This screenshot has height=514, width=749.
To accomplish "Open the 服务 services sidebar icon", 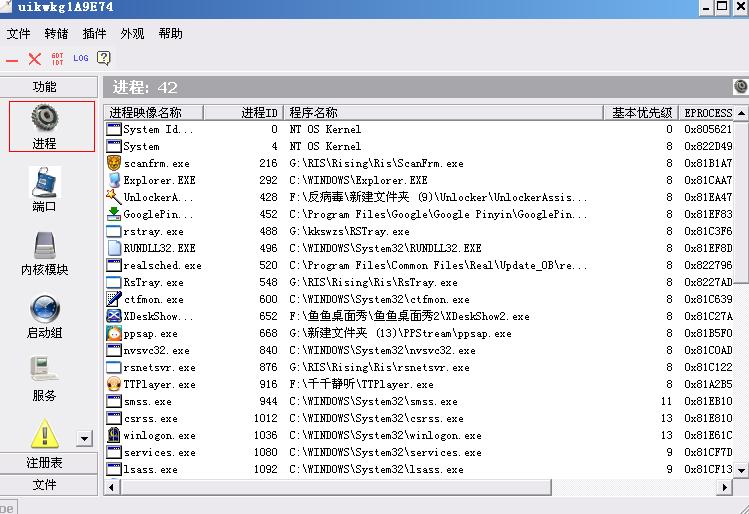I will tap(44, 369).
